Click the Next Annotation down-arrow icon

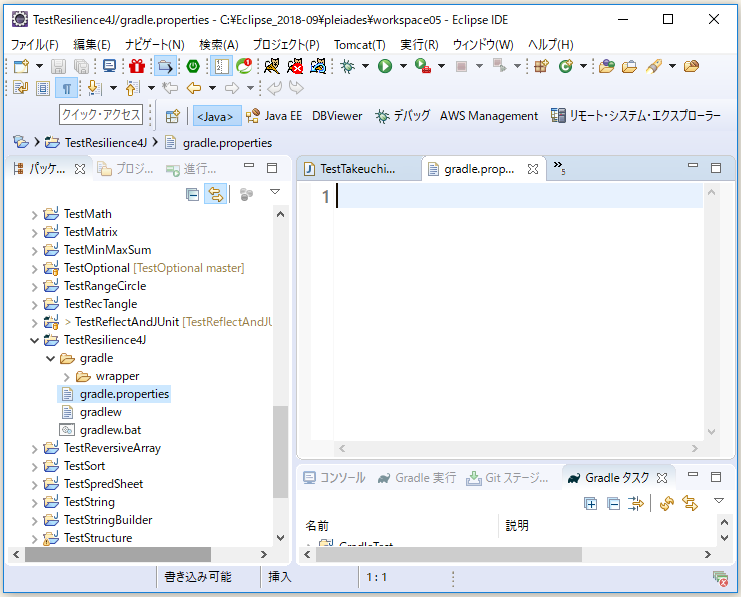tap(95, 88)
